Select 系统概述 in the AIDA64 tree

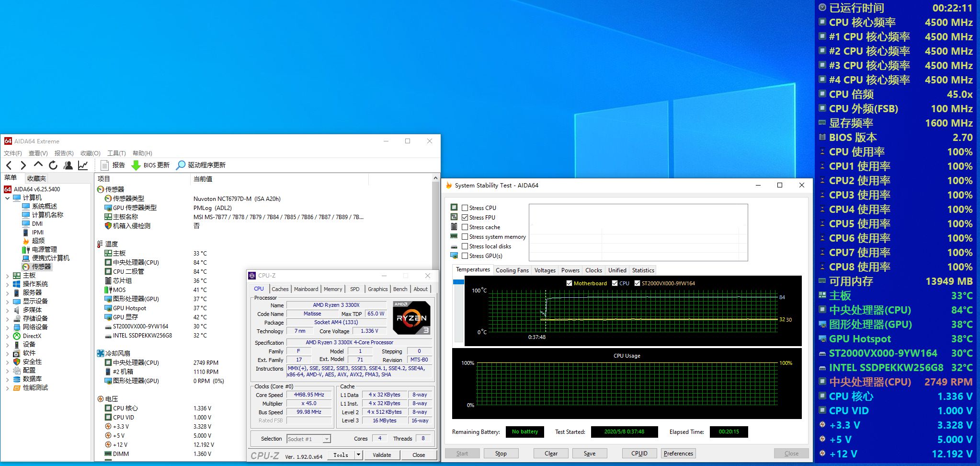[45, 206]
